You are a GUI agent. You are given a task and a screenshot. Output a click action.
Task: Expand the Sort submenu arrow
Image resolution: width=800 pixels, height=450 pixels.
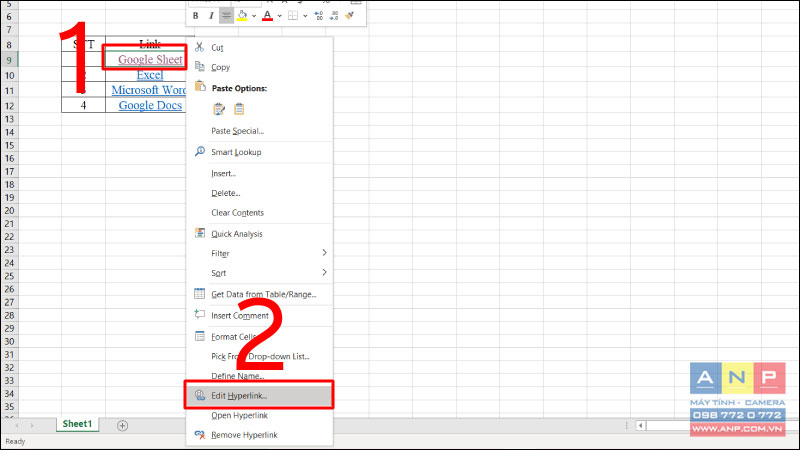tap(324, 272)
